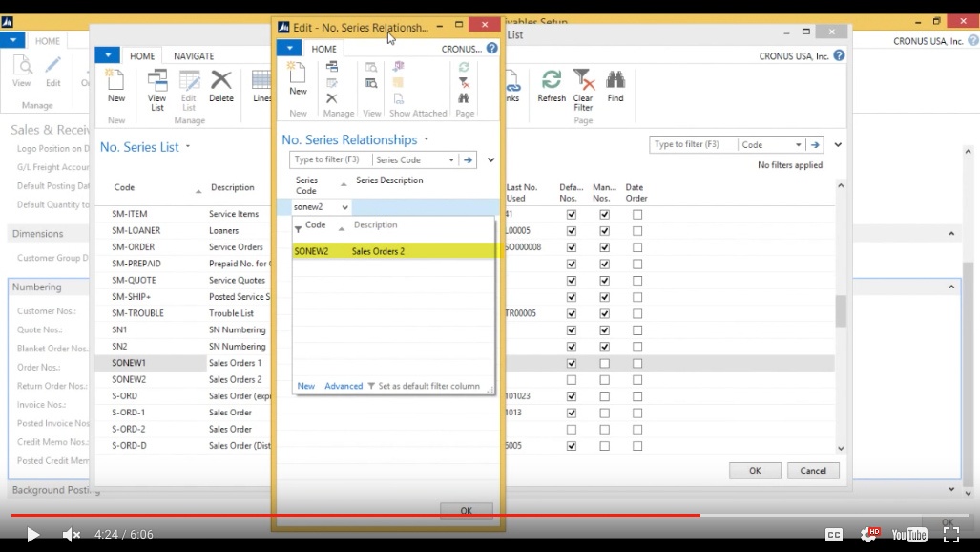Select the HOME tab in No. Series Relationships
980x552 pixels.
(324, 48)
